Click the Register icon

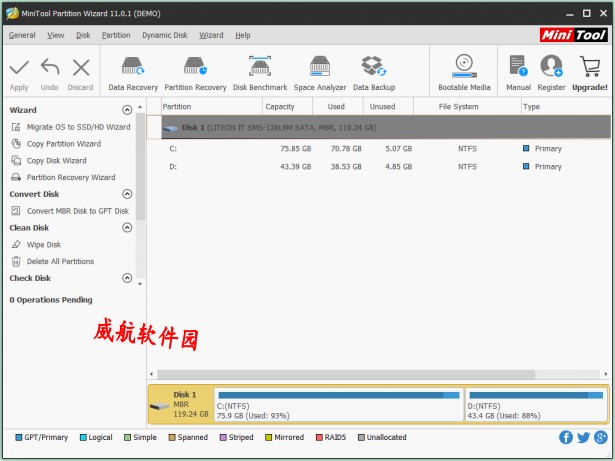pyautogui.click(x=551, y=66)
